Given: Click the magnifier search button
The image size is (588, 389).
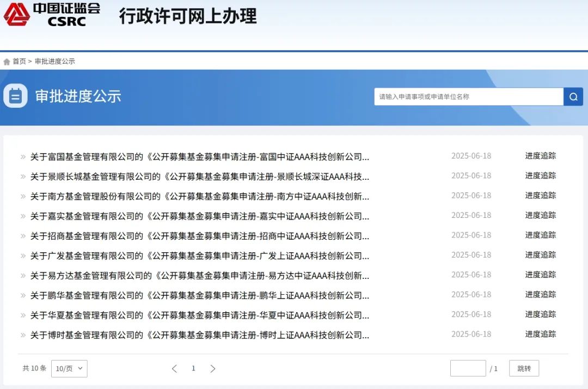Looking at the screenshot, I should click(x=573, y=97).
